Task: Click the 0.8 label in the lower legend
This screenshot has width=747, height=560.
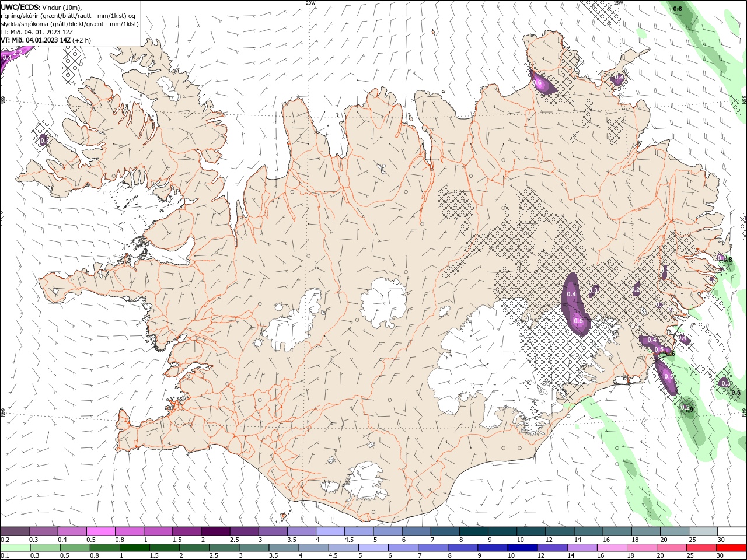Action: coord(94,556)
